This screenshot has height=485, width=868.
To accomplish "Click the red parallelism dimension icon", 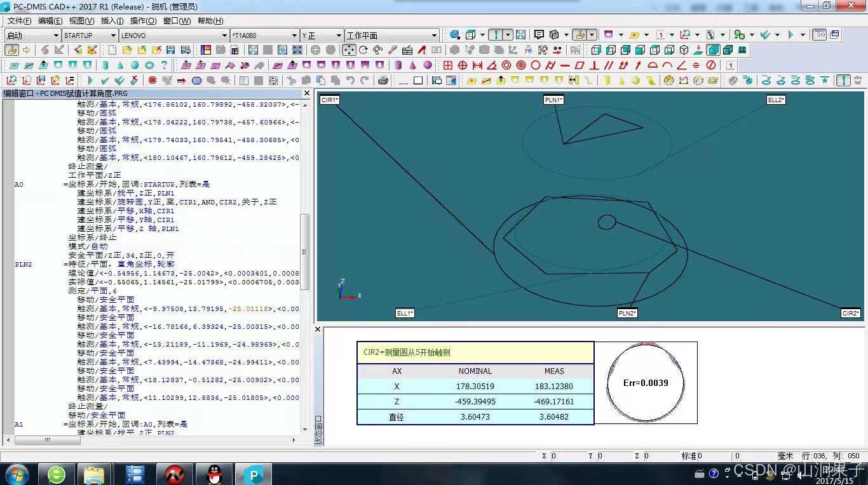I will tap(609, 65).
